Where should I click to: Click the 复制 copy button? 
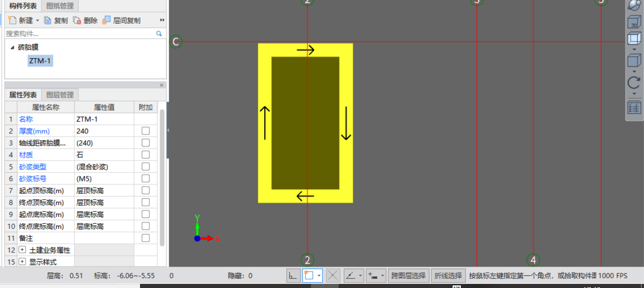56,20
